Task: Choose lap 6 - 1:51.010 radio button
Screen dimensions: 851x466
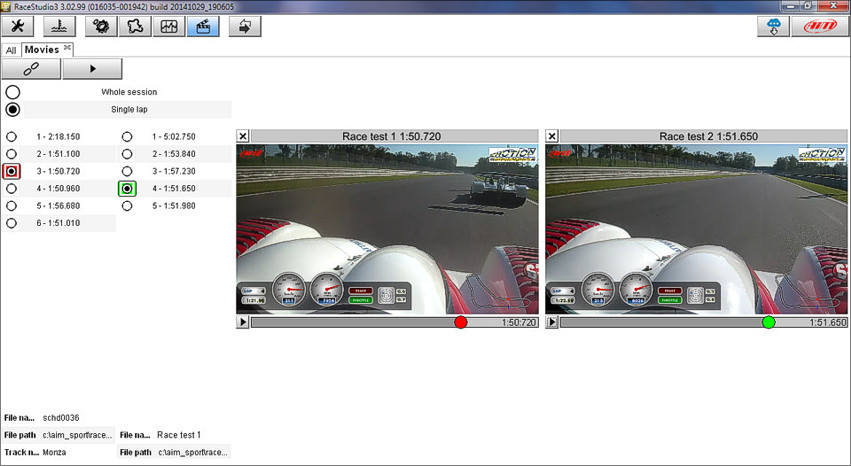Action: [12, 223]
